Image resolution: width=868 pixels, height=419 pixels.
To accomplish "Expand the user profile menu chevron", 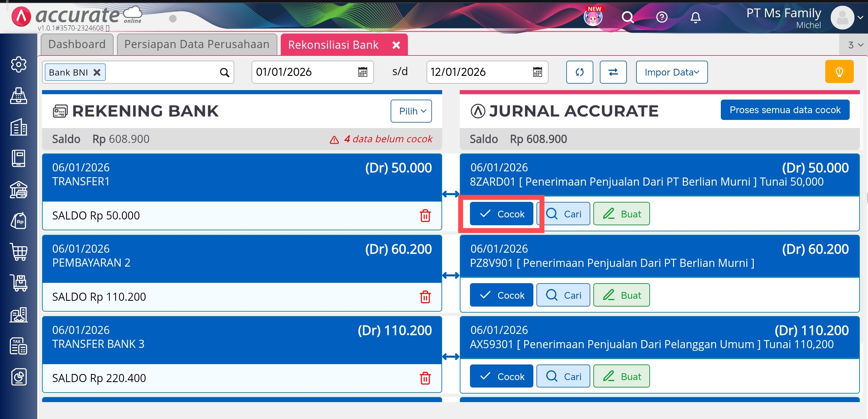I will (x=860, y=18).
